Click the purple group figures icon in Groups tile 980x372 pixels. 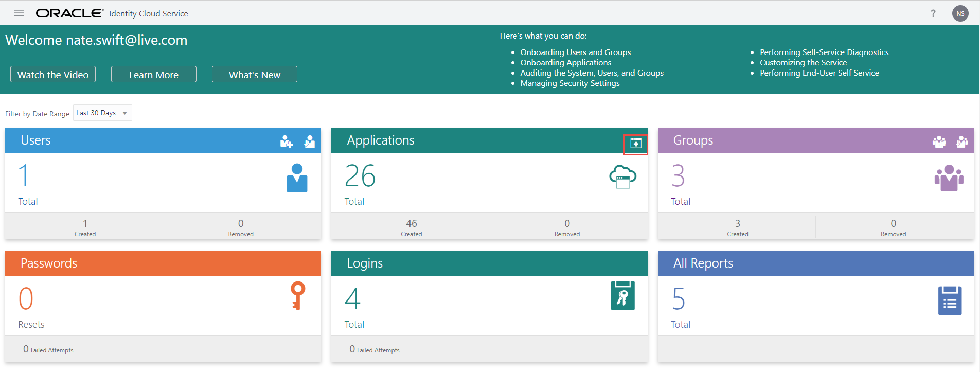(949, 178)
